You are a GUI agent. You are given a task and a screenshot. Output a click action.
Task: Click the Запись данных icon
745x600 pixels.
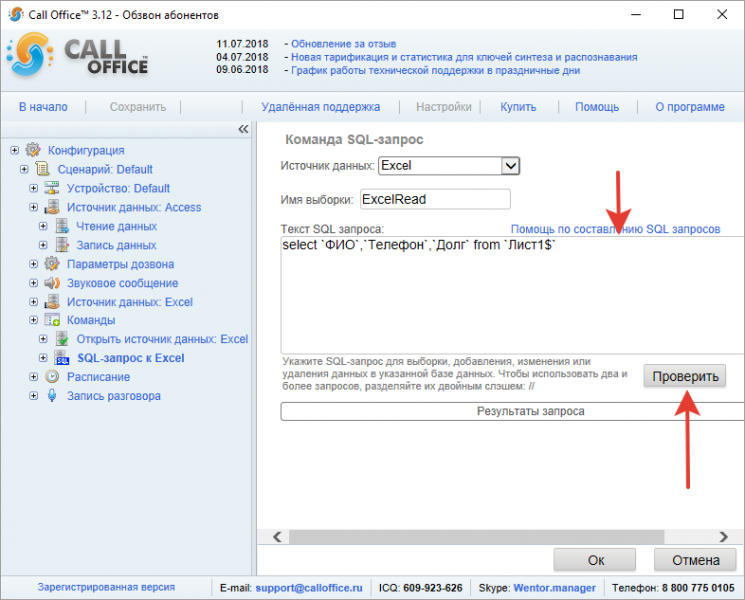coord(62,245)
